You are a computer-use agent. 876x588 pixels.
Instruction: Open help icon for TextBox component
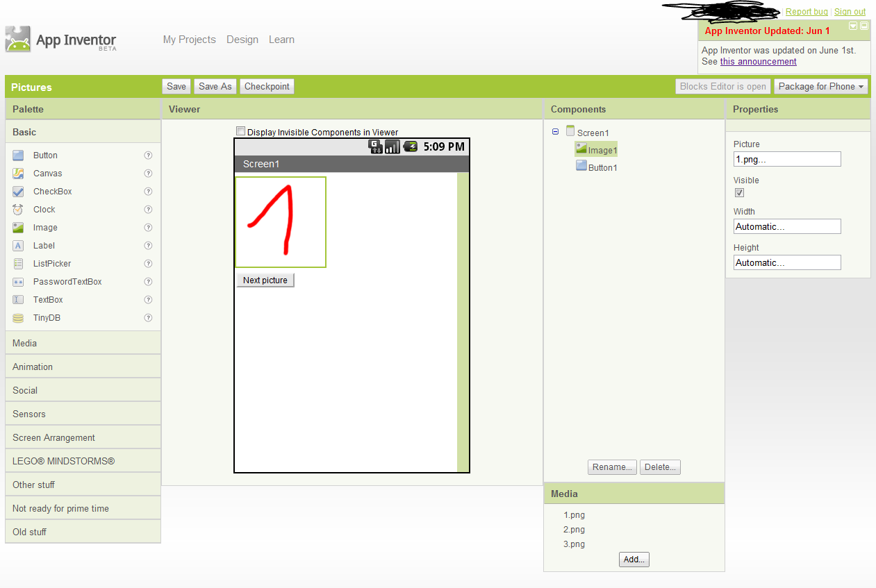(x=148, y=300)
